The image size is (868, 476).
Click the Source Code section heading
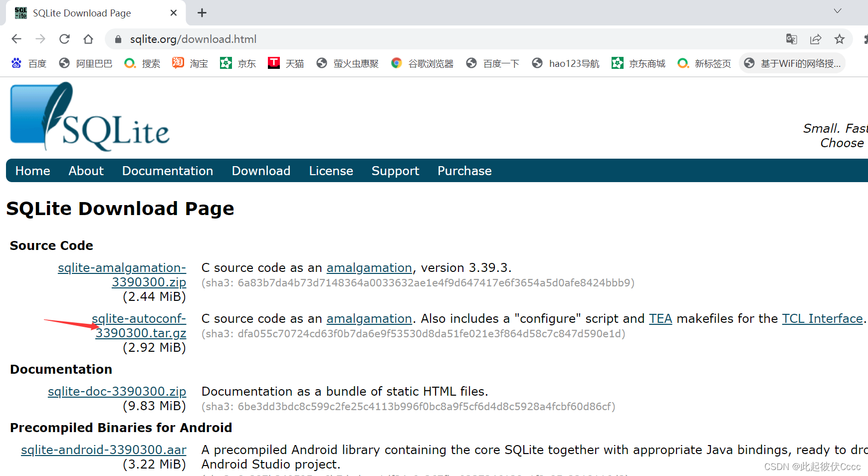pyautogui.click(x=51, y=245)
